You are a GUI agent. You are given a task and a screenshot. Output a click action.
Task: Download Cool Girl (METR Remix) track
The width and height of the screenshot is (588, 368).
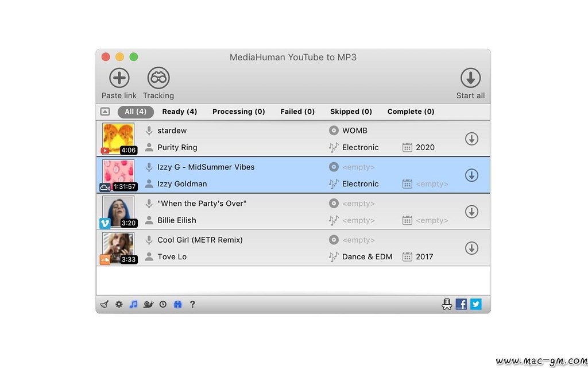471,248
